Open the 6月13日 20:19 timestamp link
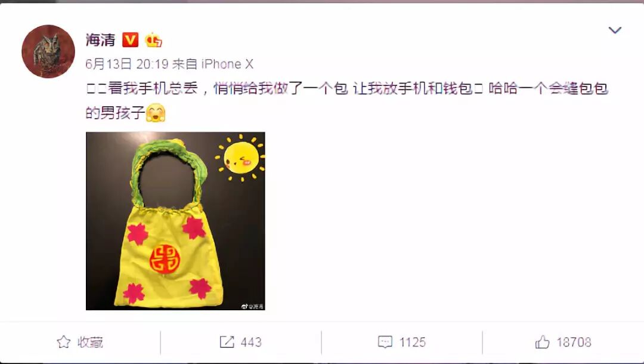644x364 pixels. point(127,64)
